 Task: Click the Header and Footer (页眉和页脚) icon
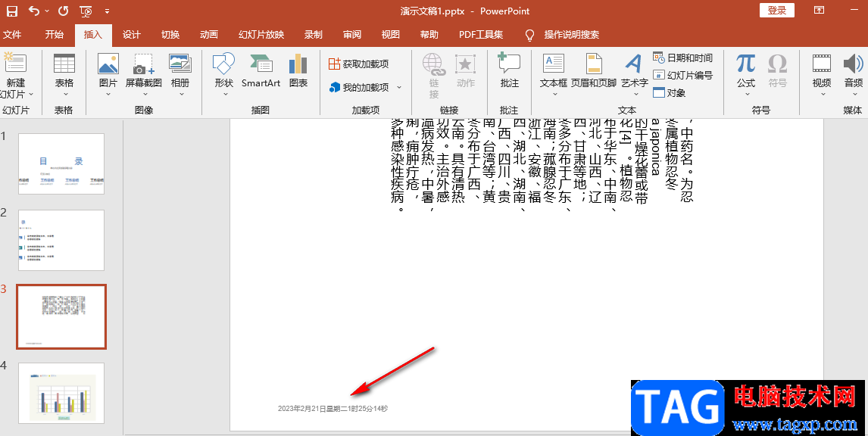coord(594,70)
